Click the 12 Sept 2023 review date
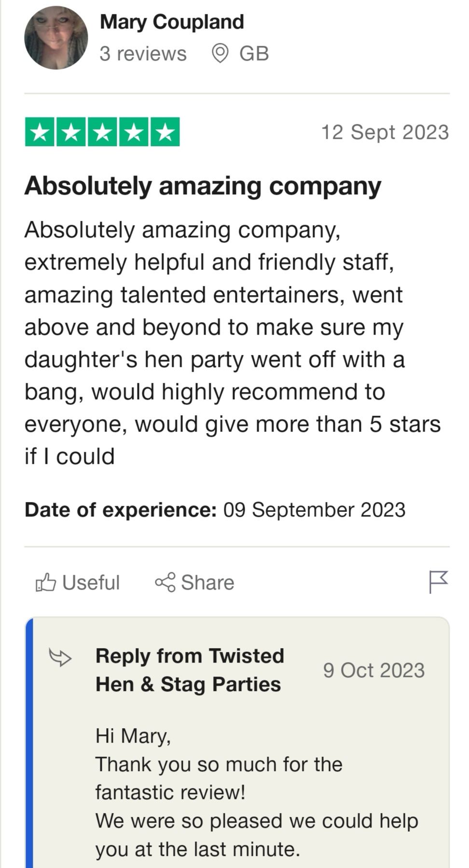The width and height of the screenshot is (469, 868). [x=385, y=132]
